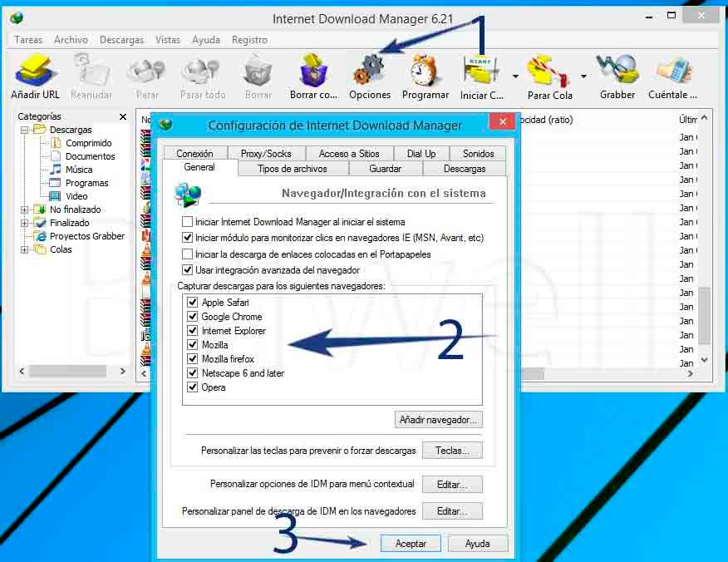
Task: Expand the Finalizado node
Action: (x=25, y=223)
